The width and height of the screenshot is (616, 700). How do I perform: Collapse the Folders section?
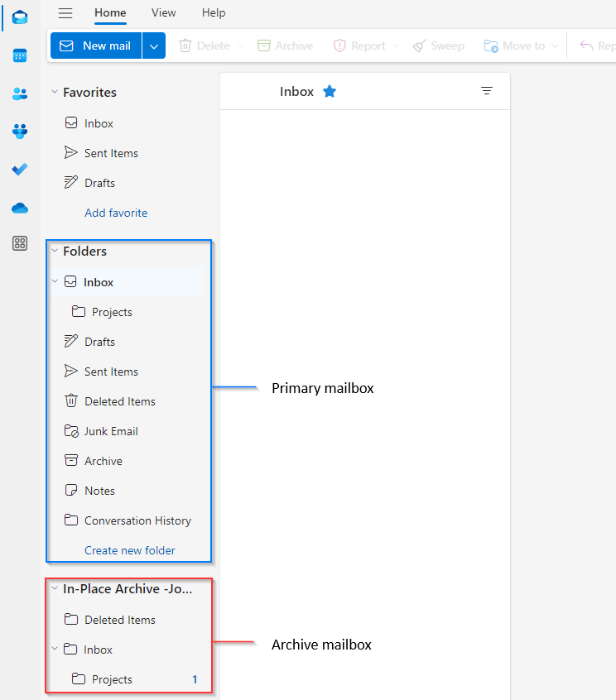coord(55,252)
